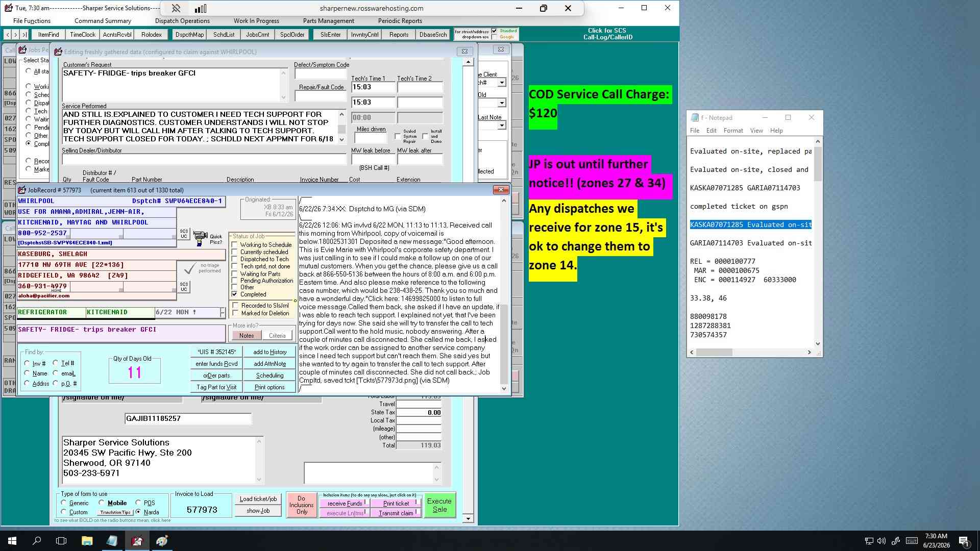The image size is (980, 551).
Task: Click the signal bars icon in title bar
Action: pyautogui.click(x=201, y=8)
